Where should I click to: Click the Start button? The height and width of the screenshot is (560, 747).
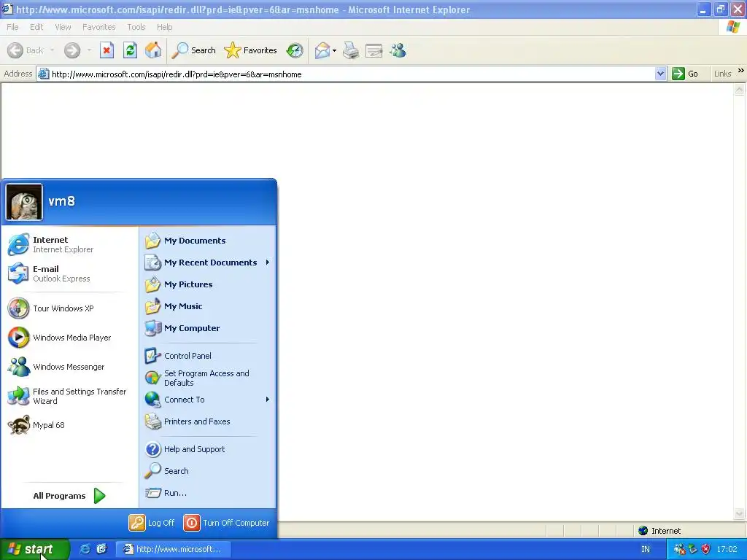coord(35,550)
